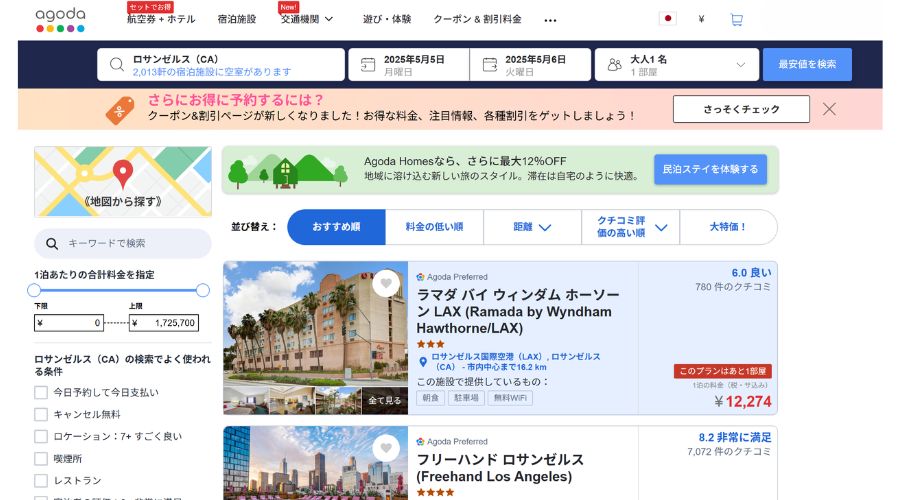Check キャンセル無料 filter

(41, 414)
